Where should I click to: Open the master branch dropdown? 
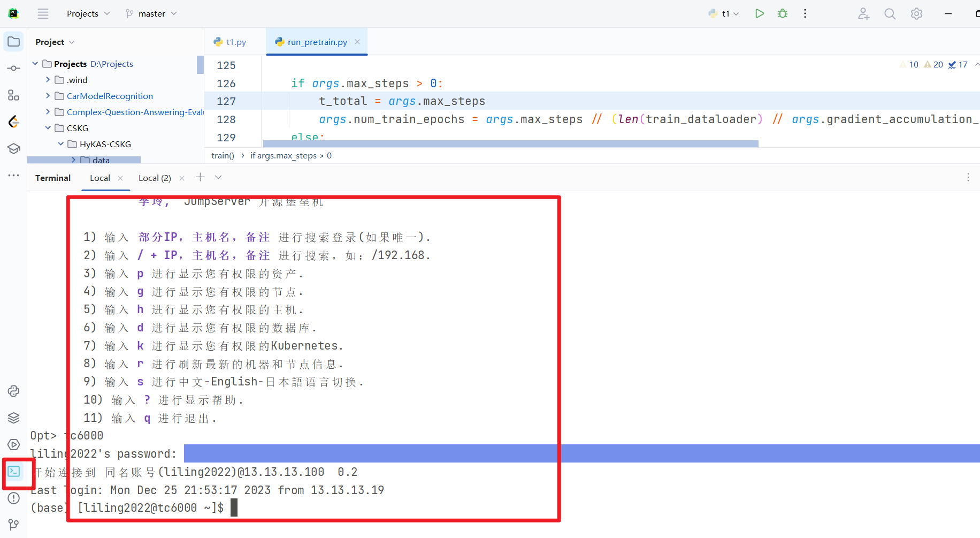click(x=151, y=14)
